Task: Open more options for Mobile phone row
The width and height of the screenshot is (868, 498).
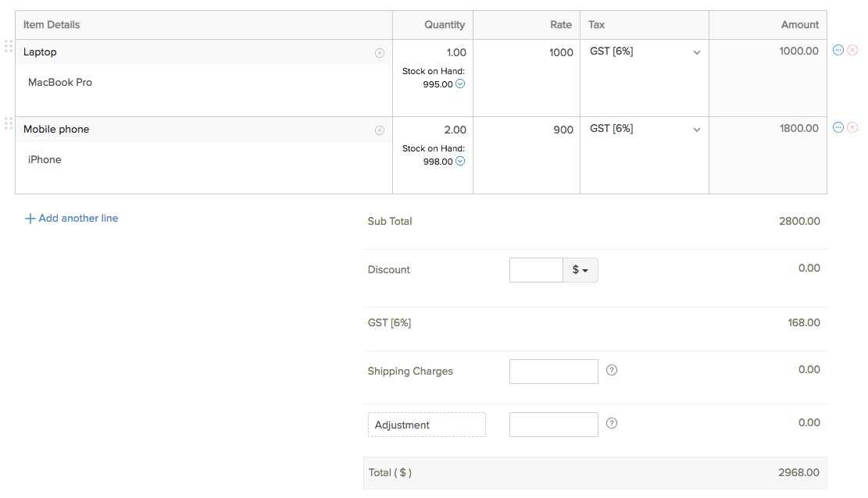Action: pos(838,127)
